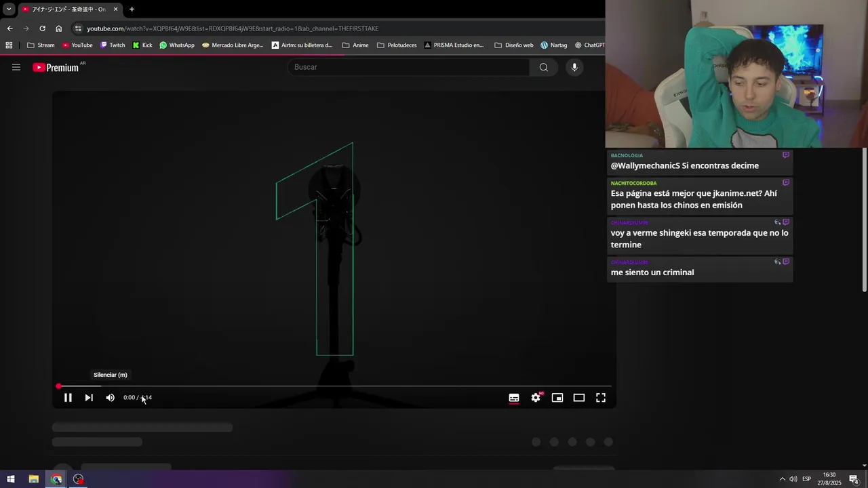Click the Buscar search field
The image size is (868, 488).
pyautogui.click(x=408, y=67)
